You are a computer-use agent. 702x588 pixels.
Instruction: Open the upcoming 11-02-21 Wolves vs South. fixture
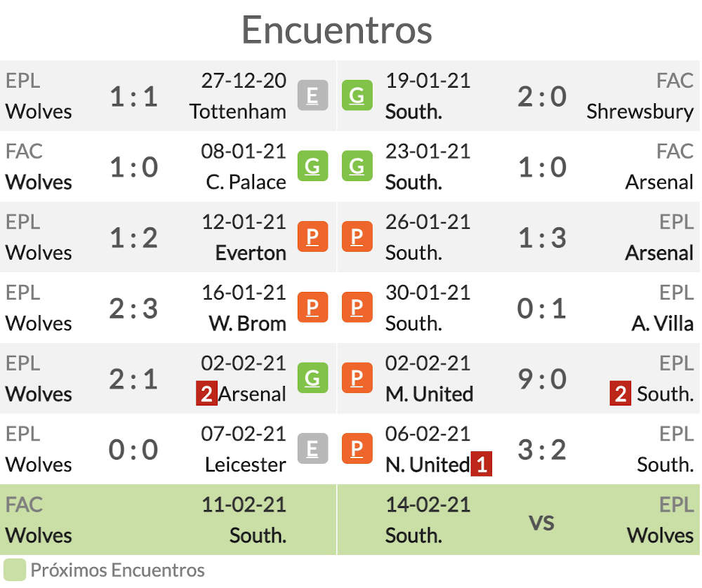pos(168,520)
